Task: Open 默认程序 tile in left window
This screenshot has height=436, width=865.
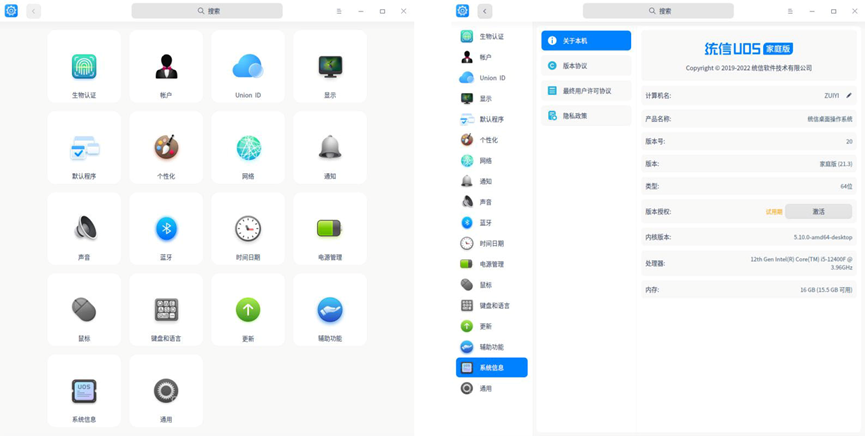Action: click(84, 147)
